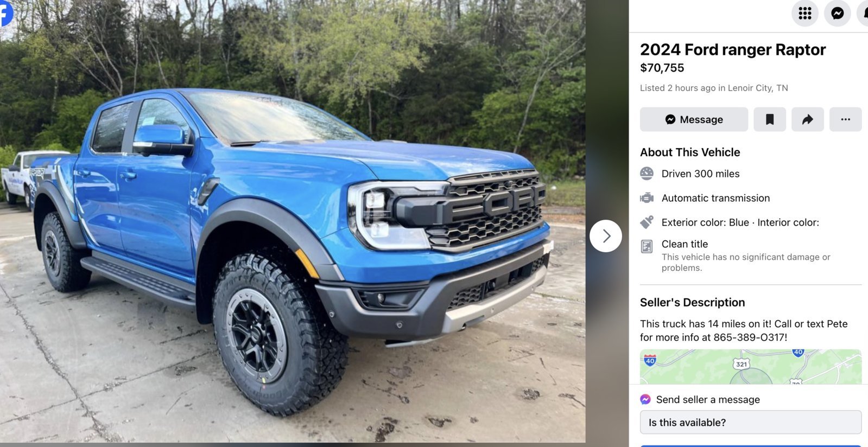
Task: Open the Lenoir City location map
Action: pyautogui.click(x=751, y=367)
